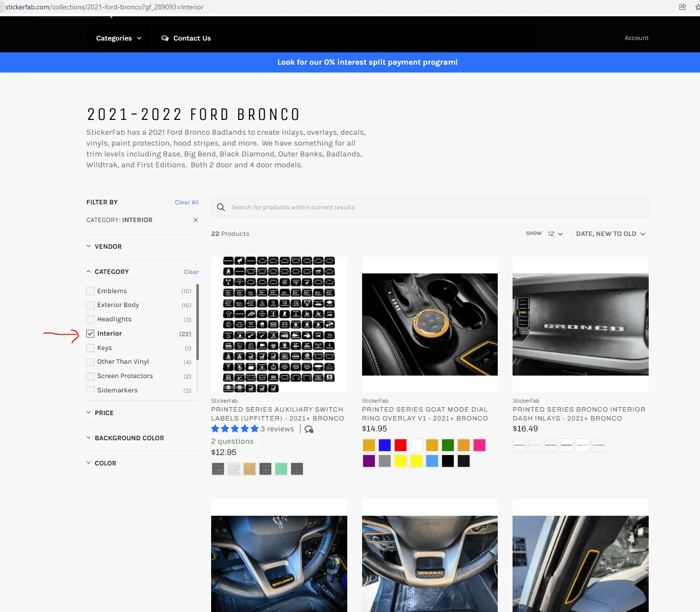Open Printed Series GOAT Mode Dial Ring title
The image size is (700, 612).
[x=425, y=414]
